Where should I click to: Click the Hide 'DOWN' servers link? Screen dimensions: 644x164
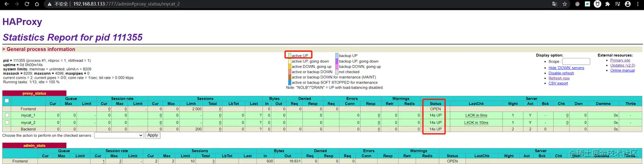point(566,68)
